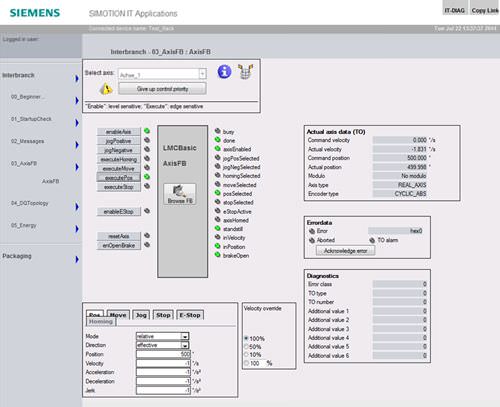Viewport: 500px width, 407px height.
Task: Select 10% velocity override
Action: click(246, 354)
